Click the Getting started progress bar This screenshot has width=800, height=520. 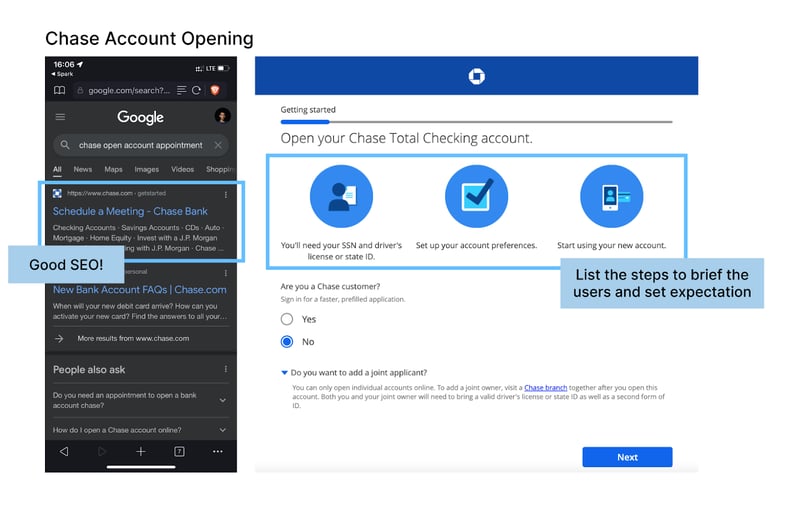point(476,121)
